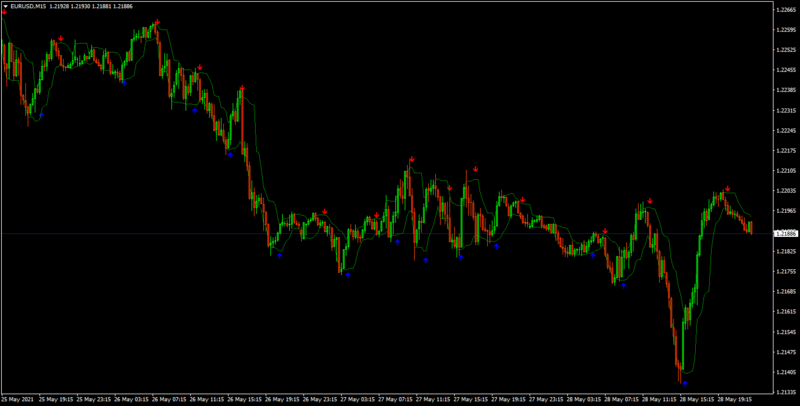Click price scale value 1.21545

pyautogui.click(x=785, y=332)
